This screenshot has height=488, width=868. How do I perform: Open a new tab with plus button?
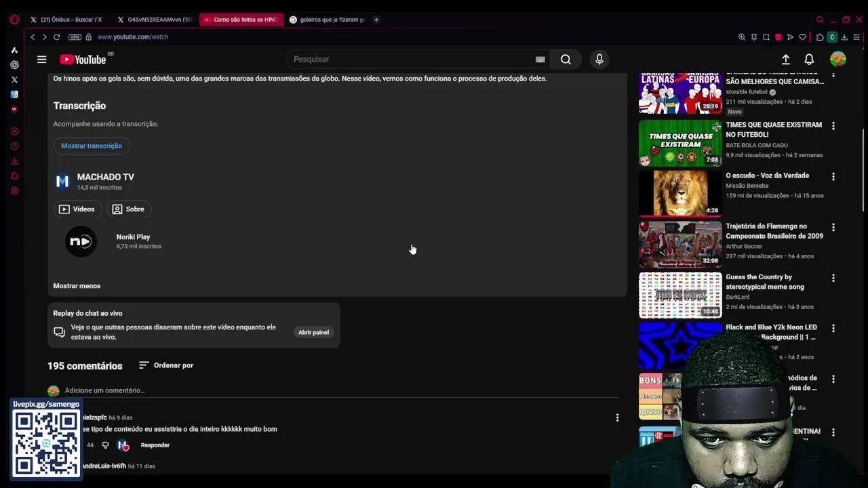(376, 20)
